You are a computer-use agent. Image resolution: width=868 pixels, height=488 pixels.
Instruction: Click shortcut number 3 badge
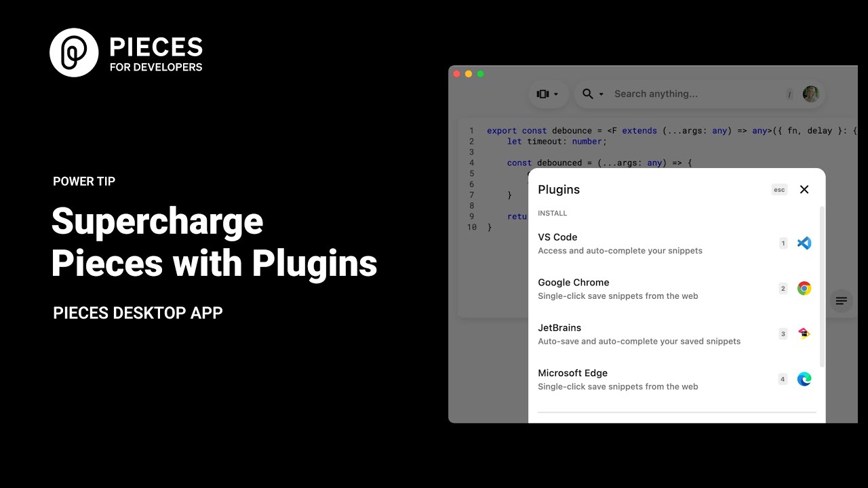click(x=783, y=333)
